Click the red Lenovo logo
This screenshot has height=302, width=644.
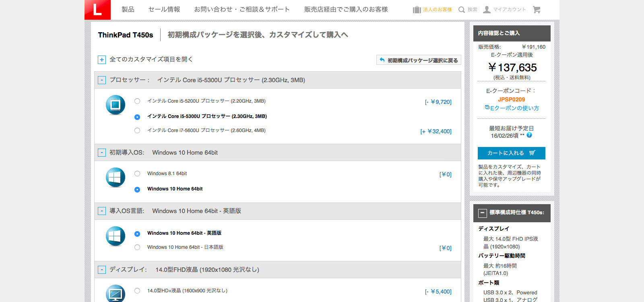click(97, 10)
